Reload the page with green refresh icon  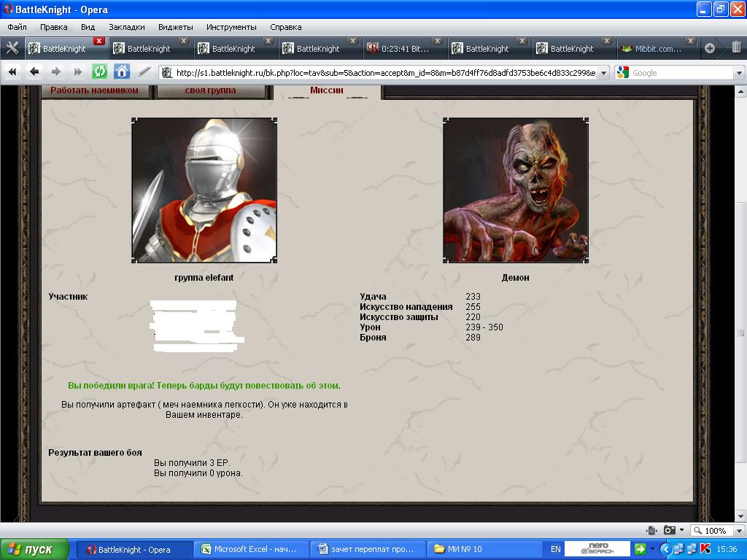click(99, 72)
